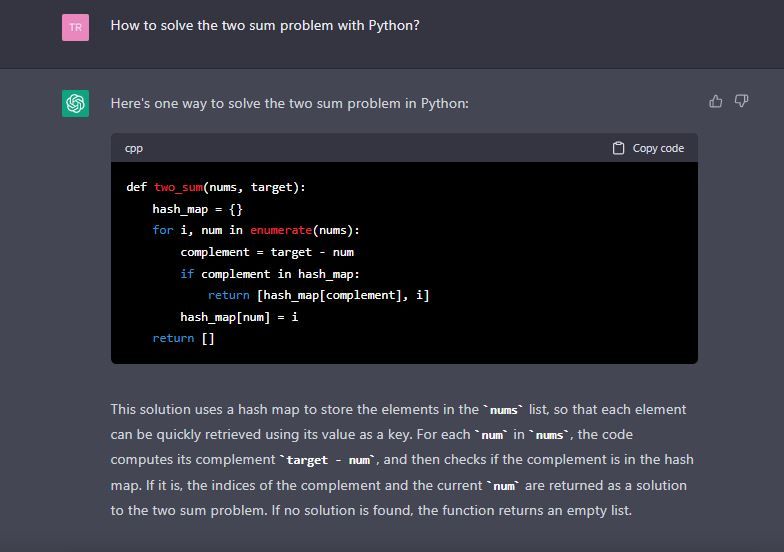The image size is (784, 552).
Task: Click the def two_sum function line
Action: [216, 187]
